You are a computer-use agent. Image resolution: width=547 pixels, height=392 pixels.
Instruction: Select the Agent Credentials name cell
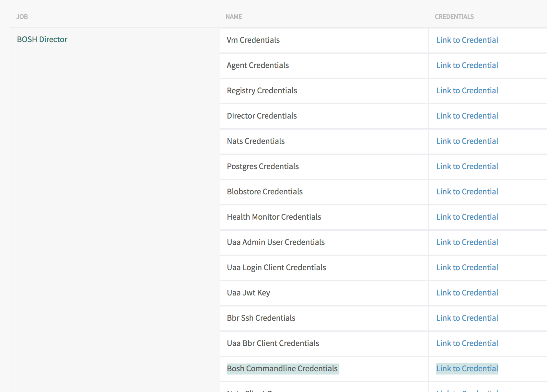point(324,65)
